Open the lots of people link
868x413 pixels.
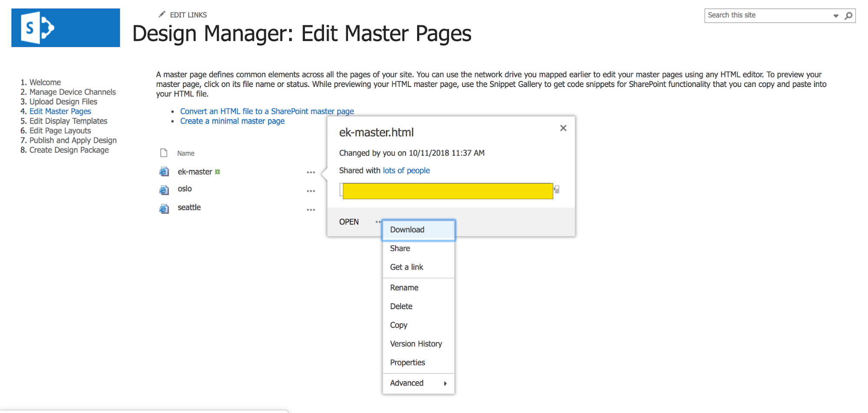pos(406,170)
